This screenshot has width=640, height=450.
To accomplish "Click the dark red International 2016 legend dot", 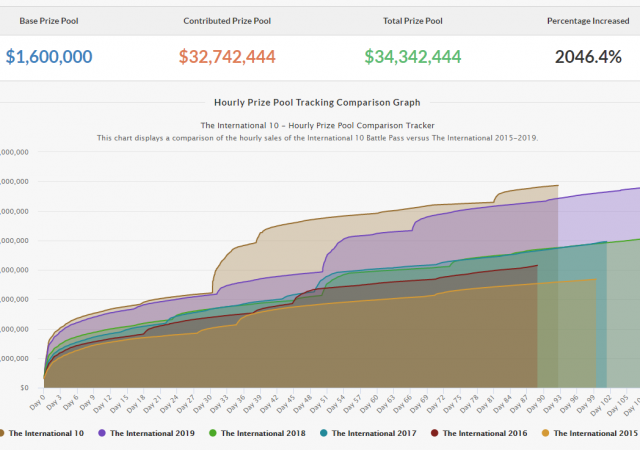I will click(434, 433).
